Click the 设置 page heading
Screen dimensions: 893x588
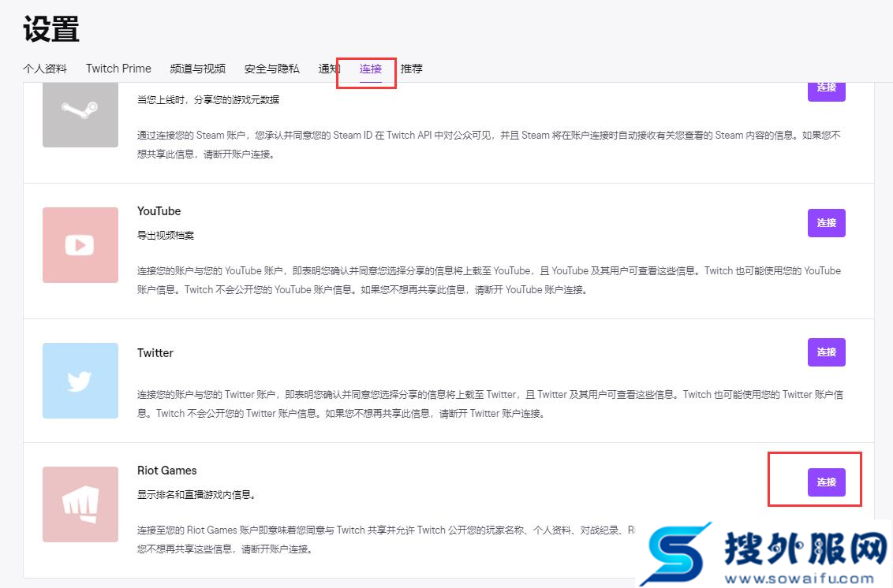(x=49, y=28)
